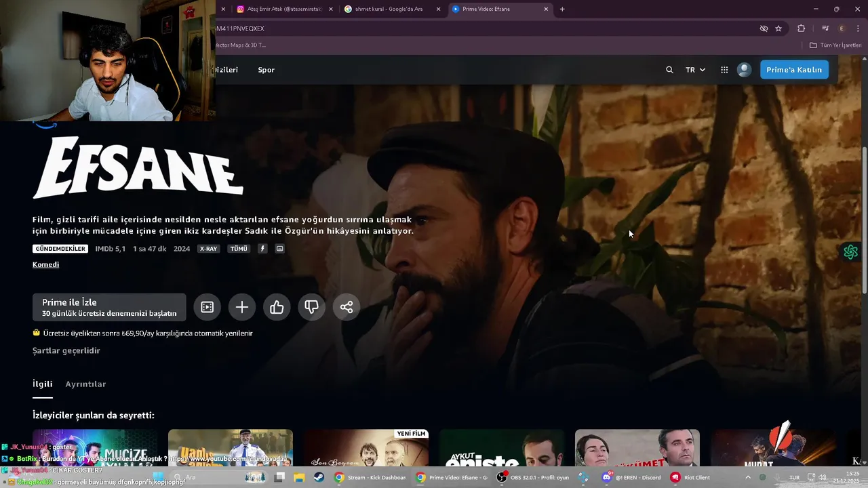The width and height of the screenshot is (868, 488).
Task: Switch to OBS 32.0.1 taskbar window
Action: coord(533,477)
